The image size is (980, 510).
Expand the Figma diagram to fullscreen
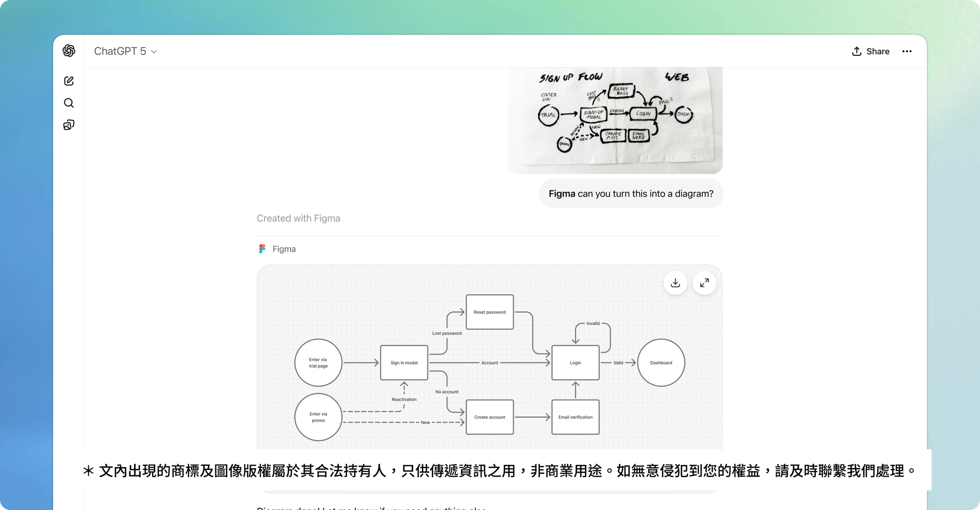coord(704,283)
